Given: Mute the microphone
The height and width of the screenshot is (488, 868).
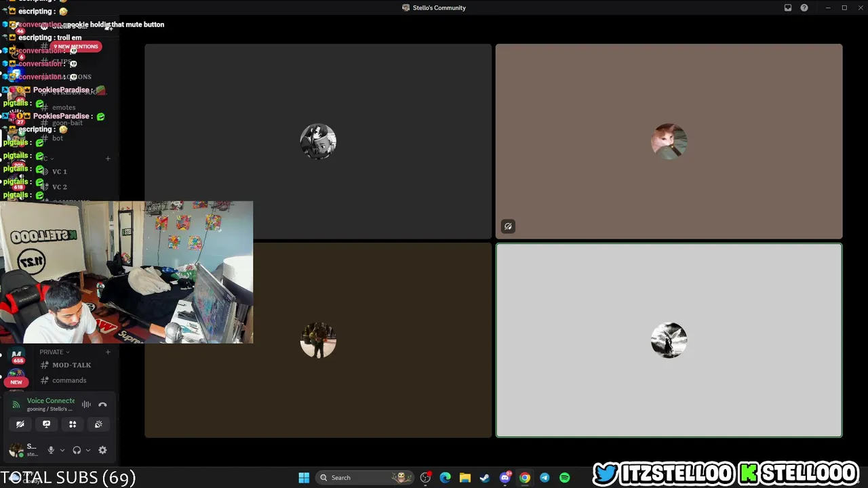Looking at the screenshot, I should [x=51, y=450].
